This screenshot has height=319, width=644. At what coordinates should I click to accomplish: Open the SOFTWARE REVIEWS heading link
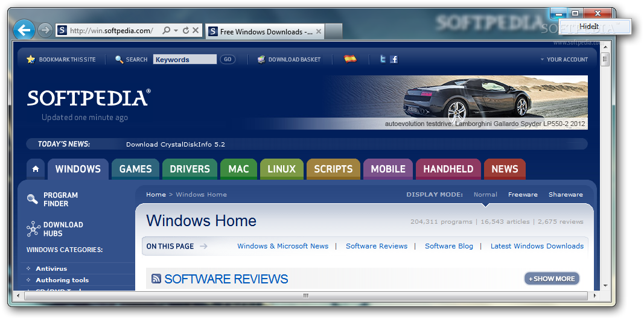[226, 279]
